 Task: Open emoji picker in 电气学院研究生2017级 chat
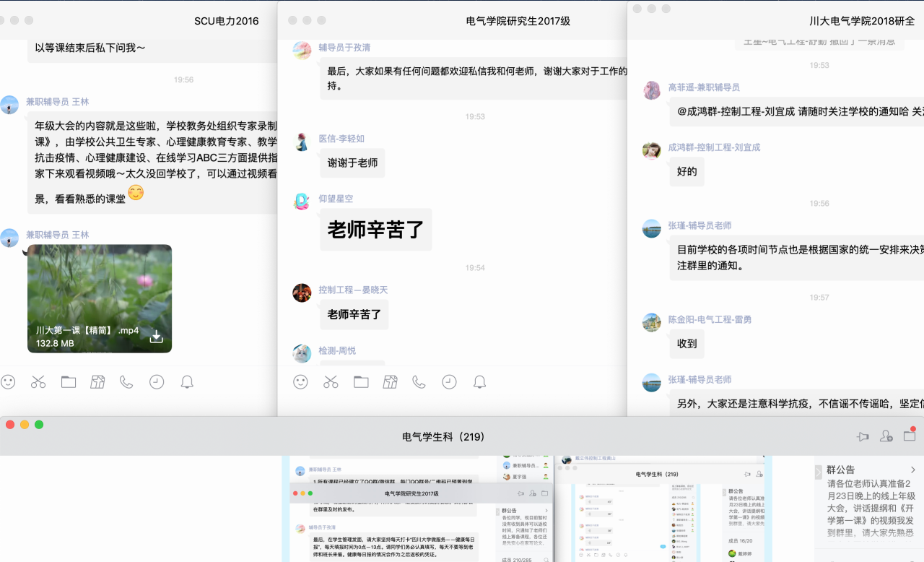coord(301,382)
